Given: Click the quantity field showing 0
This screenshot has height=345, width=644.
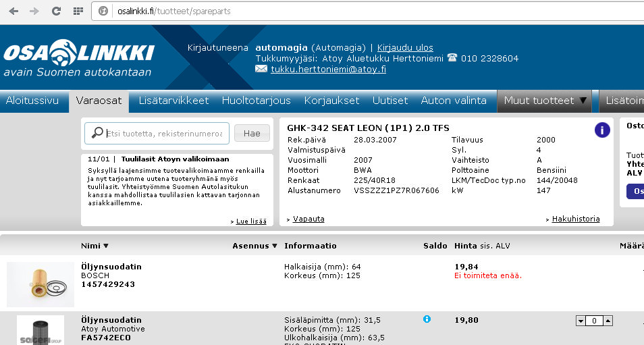Looking at the screenshot, I should tap(594, 321).
